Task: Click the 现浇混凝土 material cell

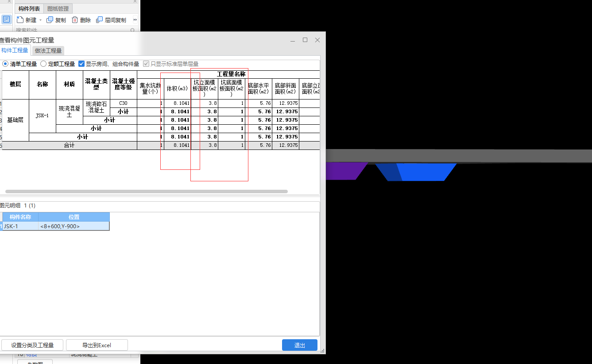Action: pyautogui.click(x=70, y=111)
